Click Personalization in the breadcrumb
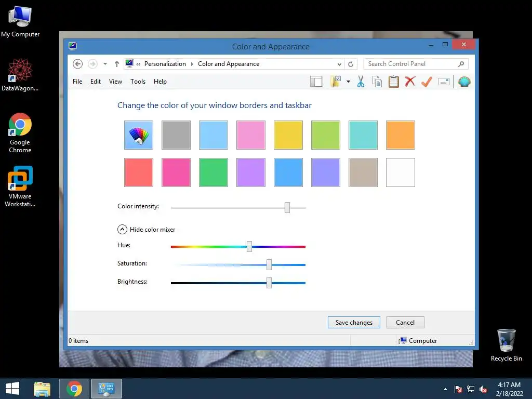The height and width of the screenshot is (399, 532). 165,64
